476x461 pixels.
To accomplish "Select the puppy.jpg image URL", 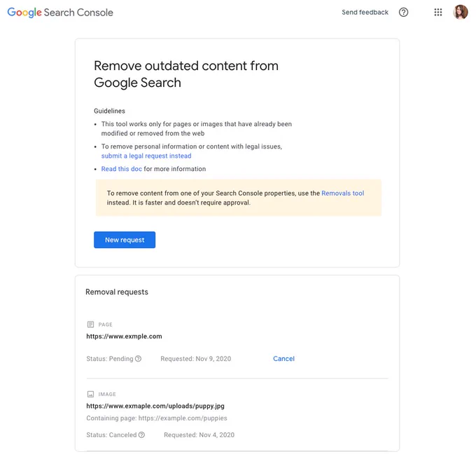I will click(x=155, y=406).
